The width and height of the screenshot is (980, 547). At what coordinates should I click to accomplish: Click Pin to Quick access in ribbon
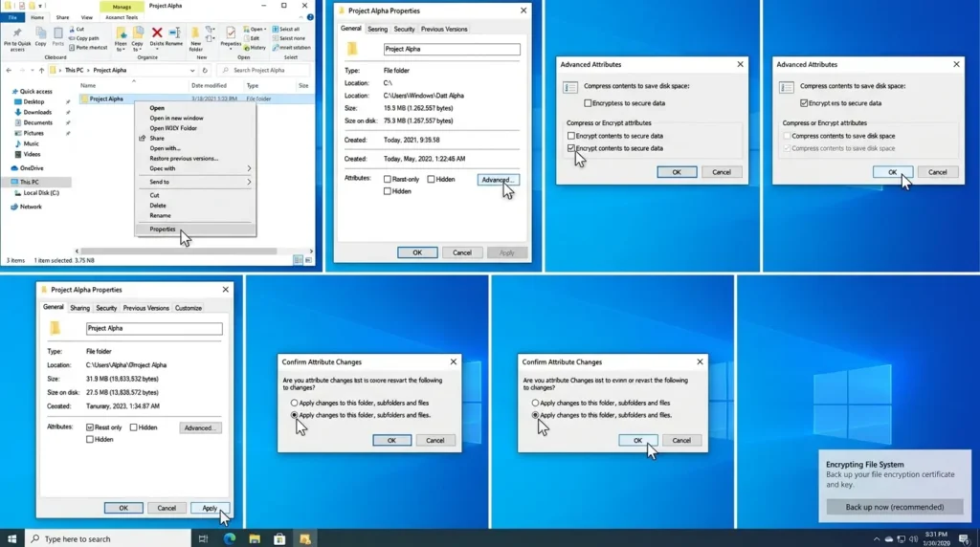point(17,38)
